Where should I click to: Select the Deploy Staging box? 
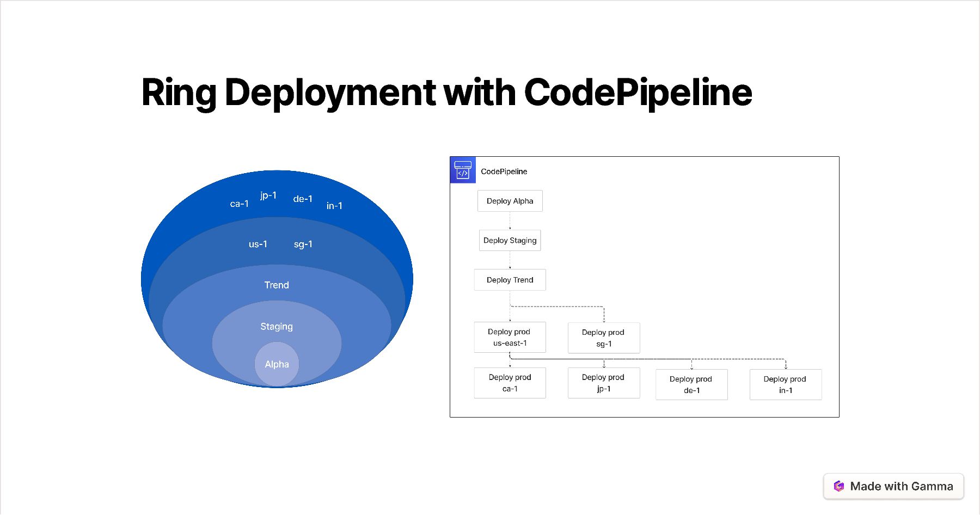coord(510,240)
